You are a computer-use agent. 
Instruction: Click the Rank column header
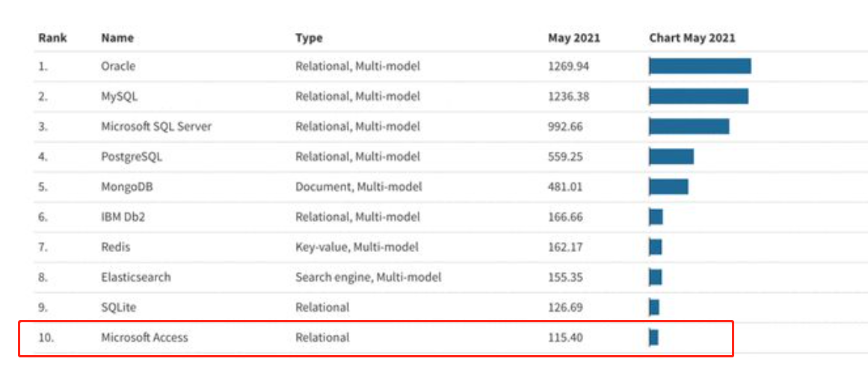52,38
